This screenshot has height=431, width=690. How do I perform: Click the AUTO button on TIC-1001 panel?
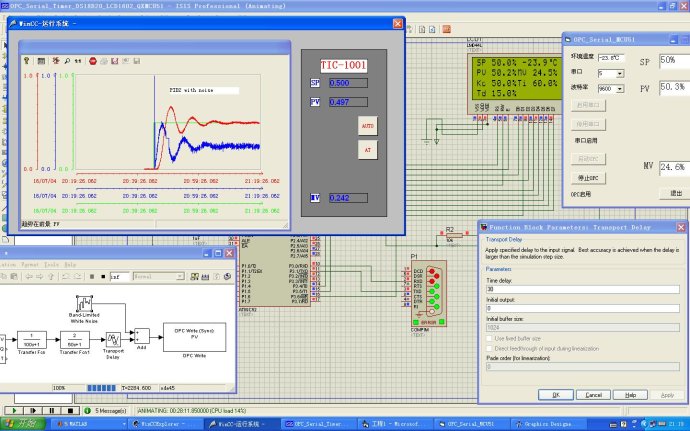(x=367, y=126)
